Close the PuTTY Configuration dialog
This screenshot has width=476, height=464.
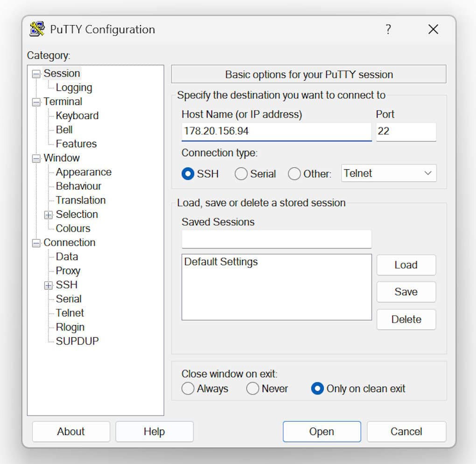click(x=433, y=29)
